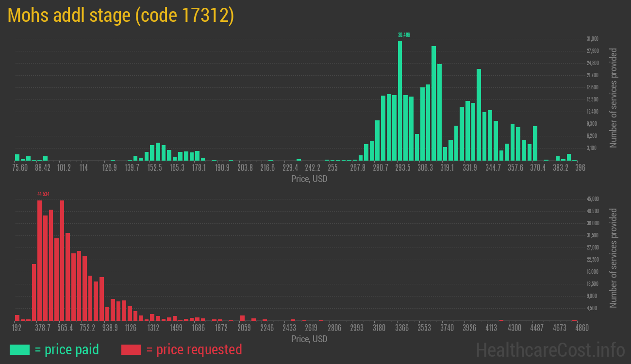Click the 'price requested' legend label
This screenshot has width=631, height=364.
(194, 349)
